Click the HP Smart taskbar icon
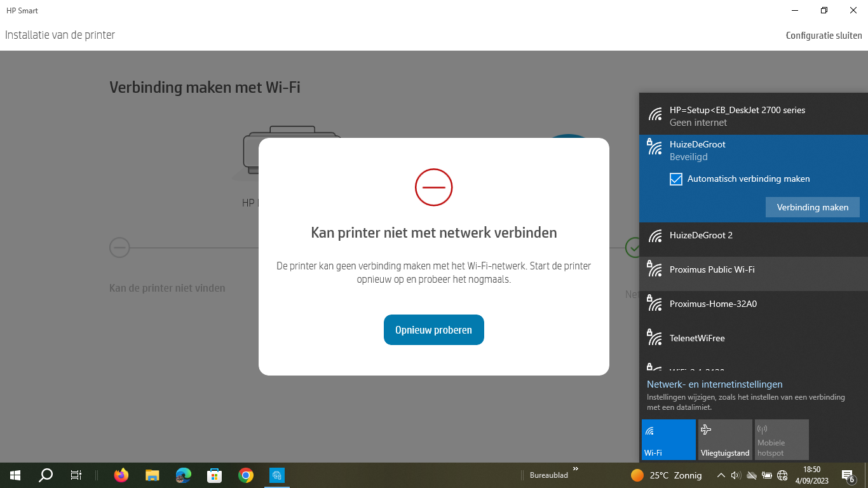868x488 pixels. click(277, 475)
